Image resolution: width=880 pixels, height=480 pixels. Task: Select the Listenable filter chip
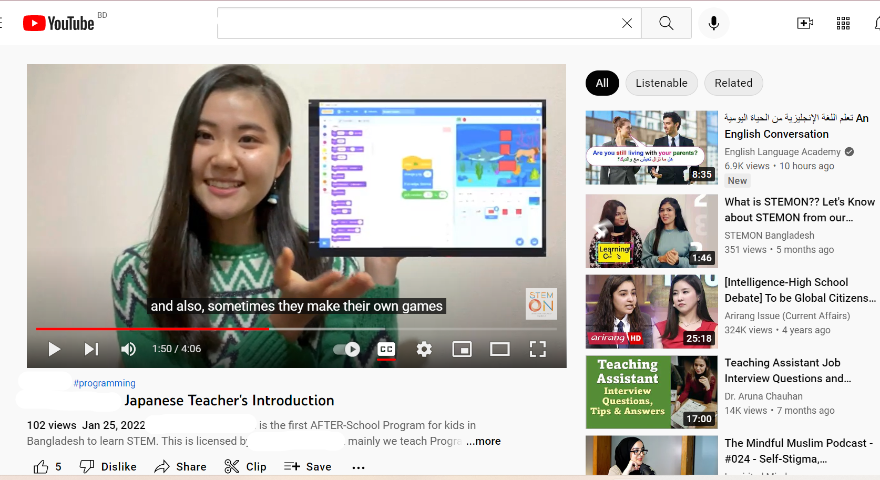pos(662,83)
